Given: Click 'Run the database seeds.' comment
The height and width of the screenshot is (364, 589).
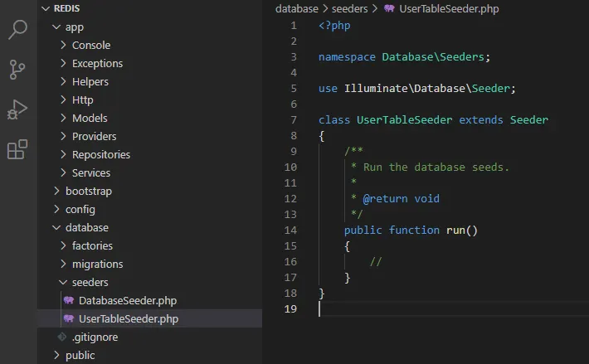Looking at the screenshot, I should click(436, 167).
